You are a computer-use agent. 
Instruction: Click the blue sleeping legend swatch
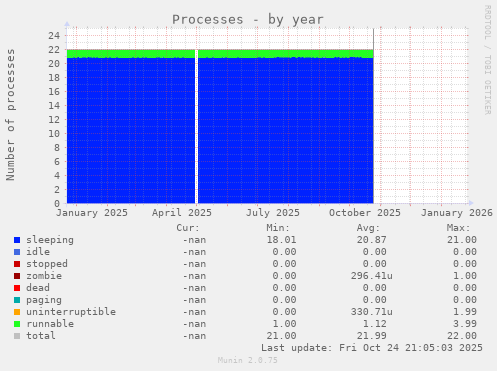click(x=17, y=240)
